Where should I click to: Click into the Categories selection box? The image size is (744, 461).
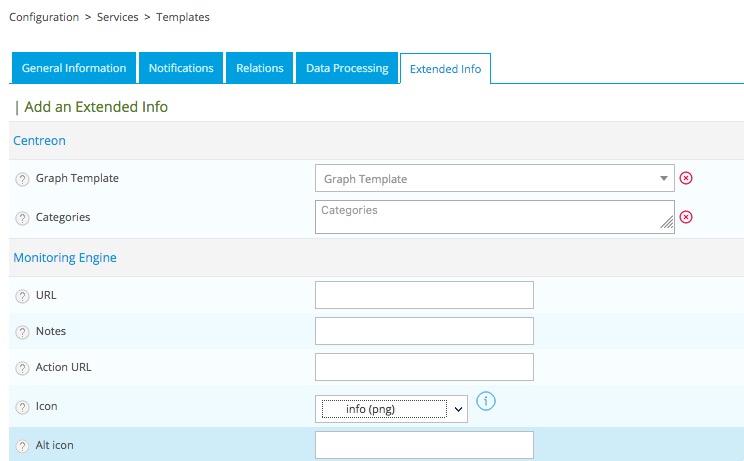(x=494, y=216)
